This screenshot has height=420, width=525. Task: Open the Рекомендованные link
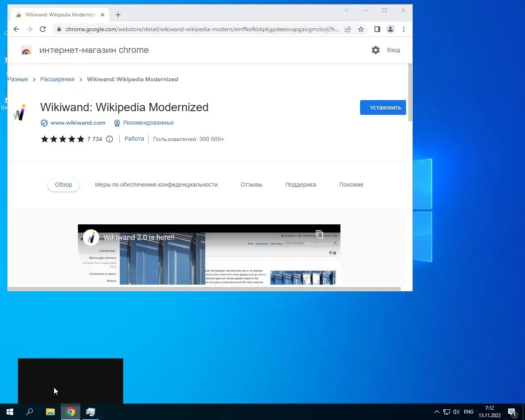(148, 123)
